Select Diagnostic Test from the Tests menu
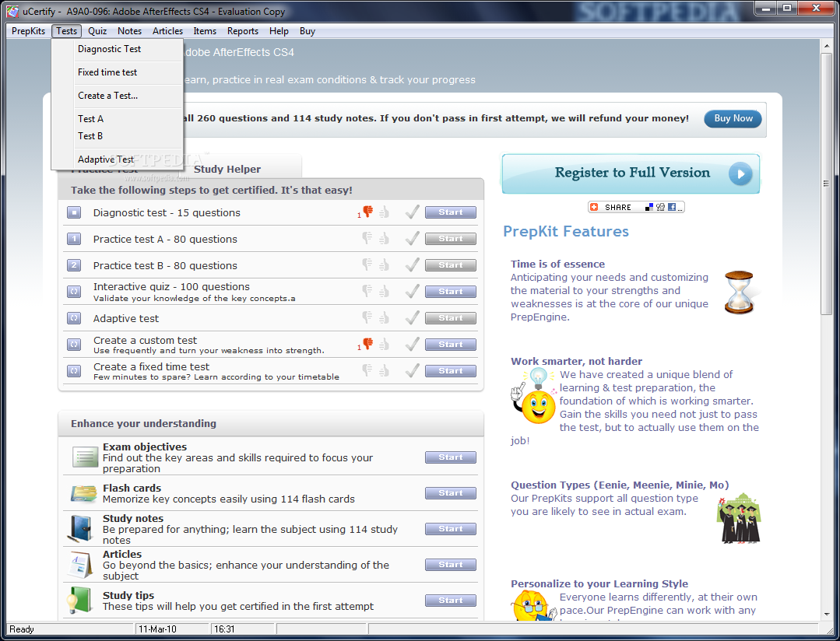Viewport: 840px width, 641px height. click(x=118, y=49)
